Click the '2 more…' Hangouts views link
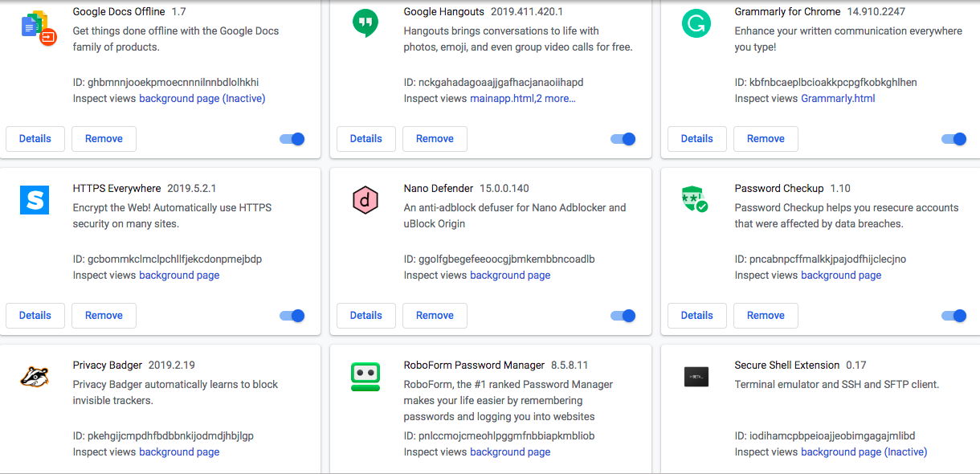 [556, 99]
